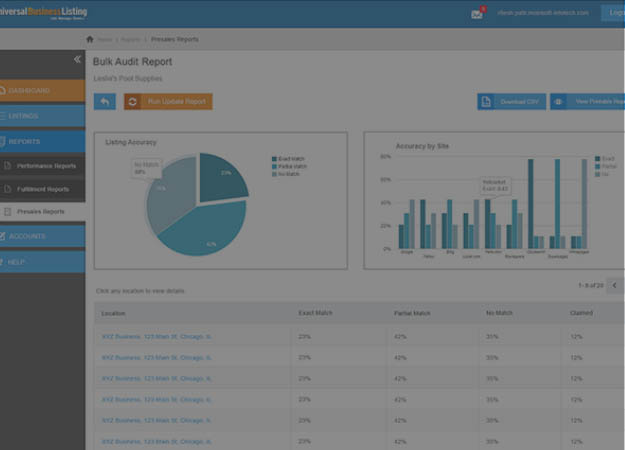Click the print icon on View Printable Report
The width and height of the screenshot is (625, 450).
[x=558, y=102]
